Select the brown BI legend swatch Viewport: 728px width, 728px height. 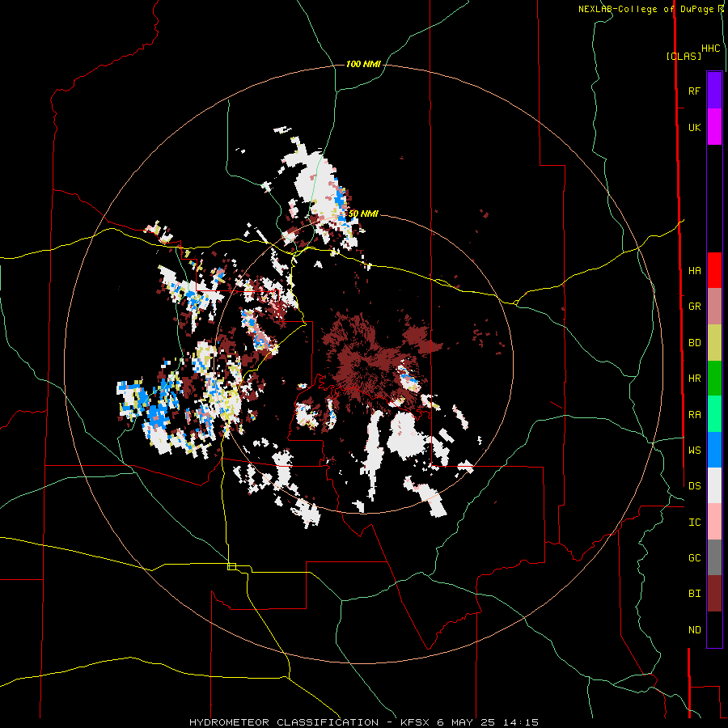(714, 594)
